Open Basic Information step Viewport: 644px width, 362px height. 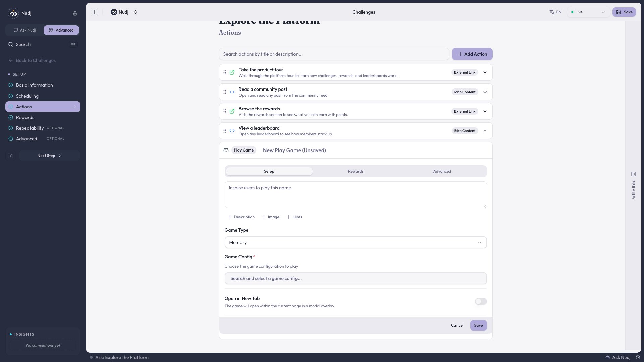[43, 85]
